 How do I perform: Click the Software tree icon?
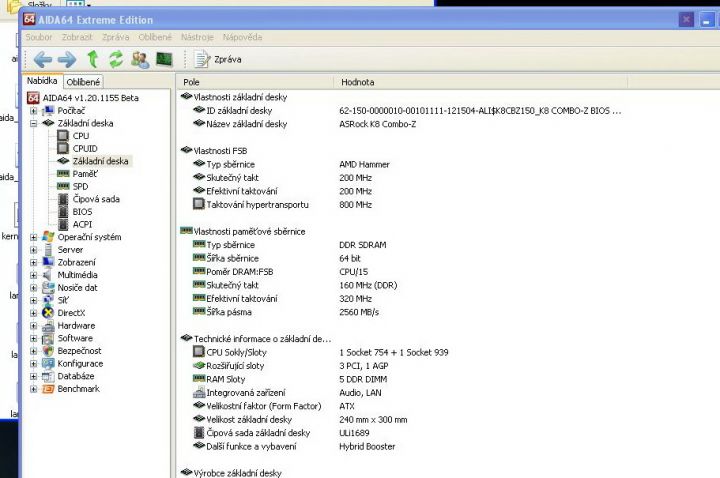(48, 338)
